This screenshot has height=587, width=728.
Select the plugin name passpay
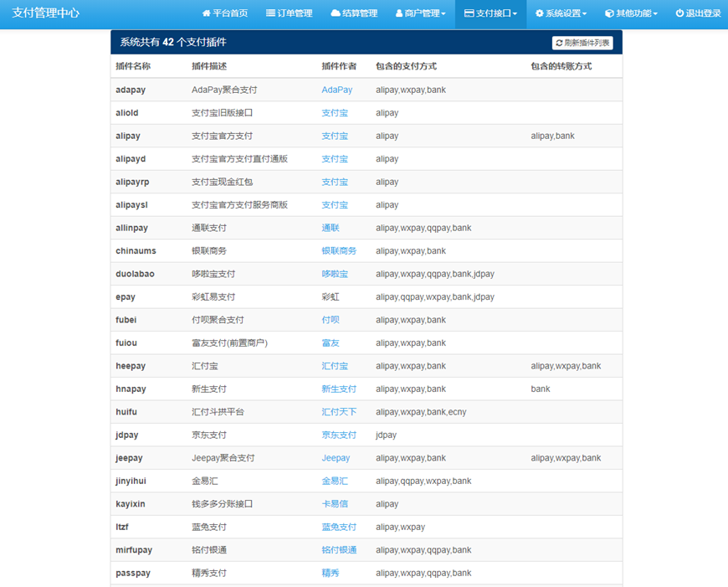[133, 573]
